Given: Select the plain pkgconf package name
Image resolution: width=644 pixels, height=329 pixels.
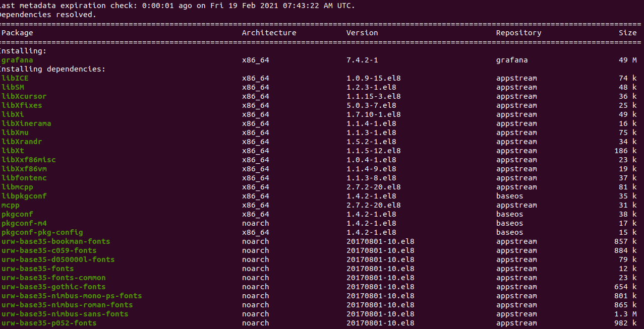Looking at the screenshot, I should (x=17, y=214).
